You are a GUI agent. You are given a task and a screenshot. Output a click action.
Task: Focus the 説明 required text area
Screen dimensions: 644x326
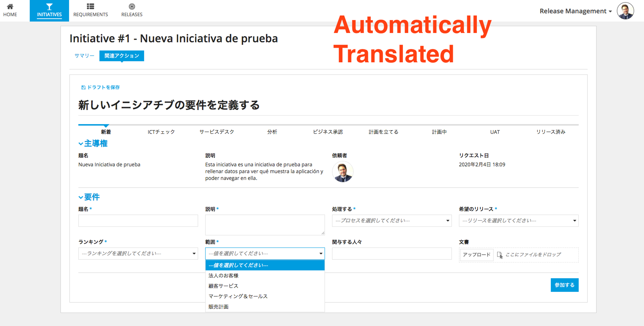pyautogui.click(x=265, y=225)
